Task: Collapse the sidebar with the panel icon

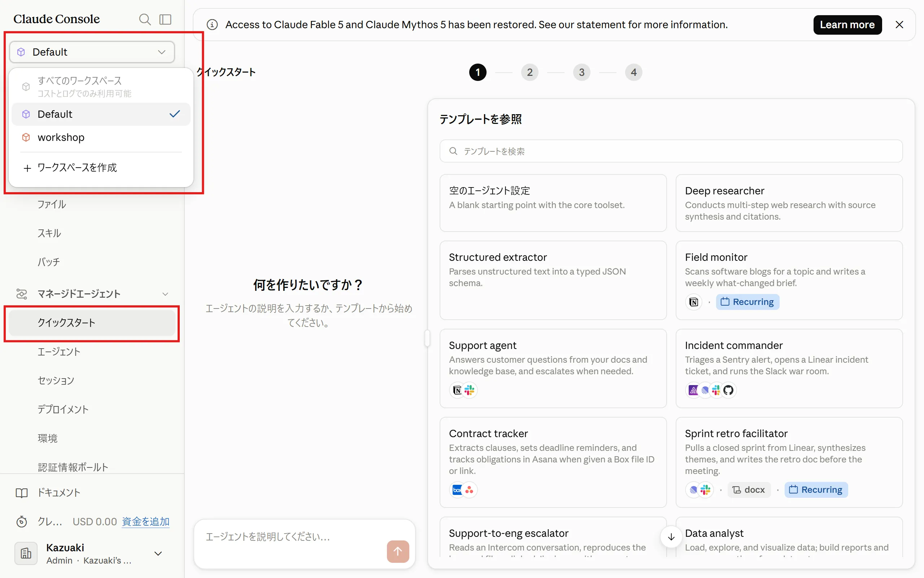Action: pyautogui.click(x=165, y=19)
